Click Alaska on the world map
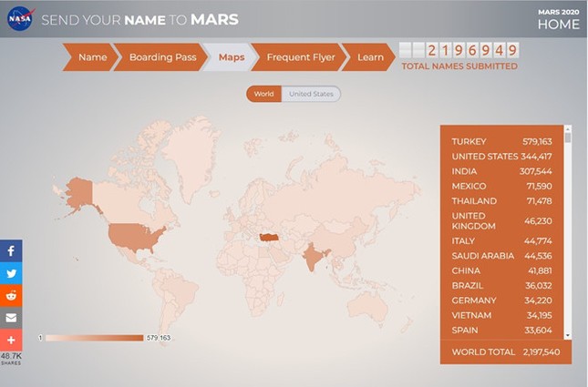The width and height of the screenshot is (588, 387). (x=78, y=193)
